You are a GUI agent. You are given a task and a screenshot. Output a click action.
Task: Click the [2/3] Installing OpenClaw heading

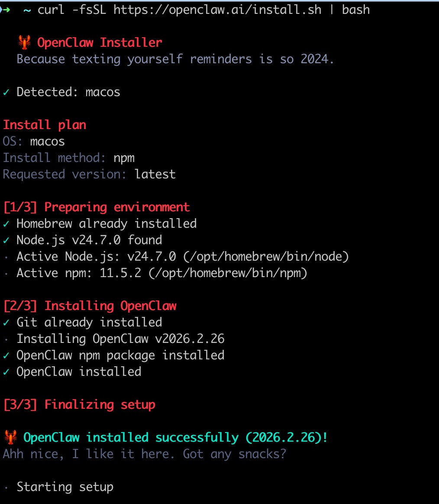coord(90,306)
